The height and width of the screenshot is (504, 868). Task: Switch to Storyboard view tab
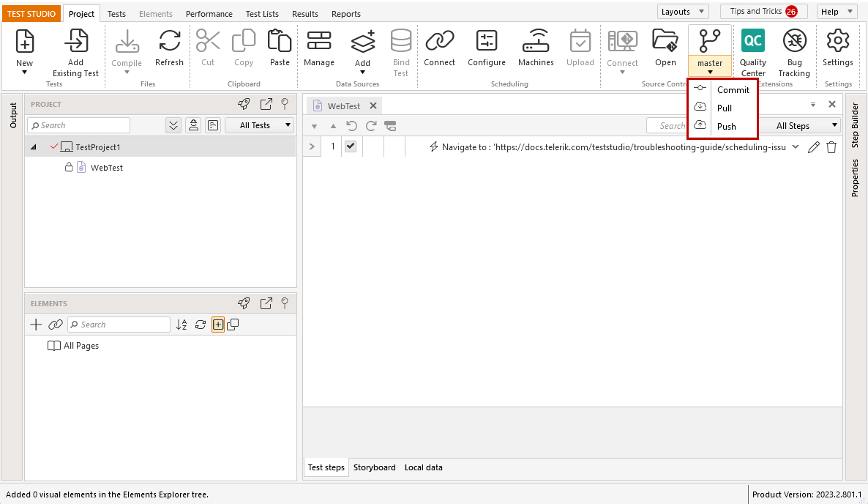(374, 467)
